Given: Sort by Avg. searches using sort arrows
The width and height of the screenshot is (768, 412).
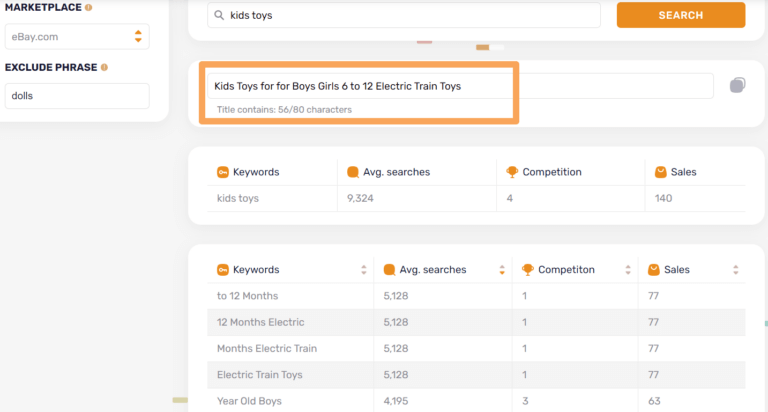Looking at the screenshot, I should [x=502, y=269].
